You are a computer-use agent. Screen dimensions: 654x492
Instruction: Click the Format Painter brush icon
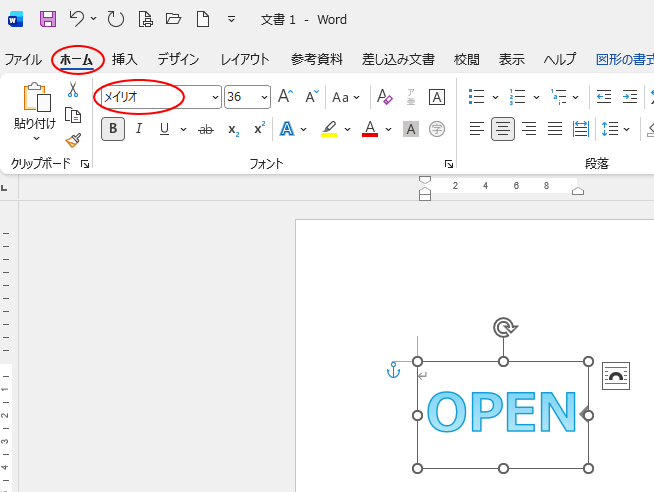tap(73, 141)
